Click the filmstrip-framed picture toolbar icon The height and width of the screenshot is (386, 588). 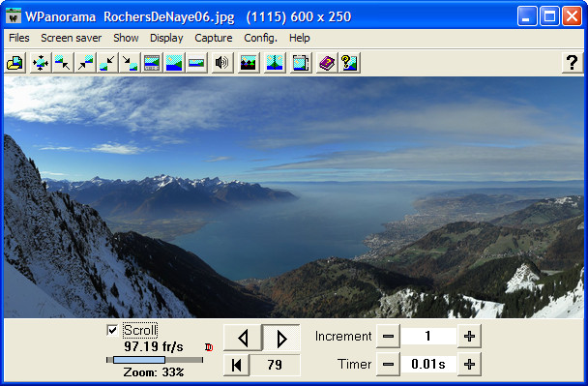[152, 63]
